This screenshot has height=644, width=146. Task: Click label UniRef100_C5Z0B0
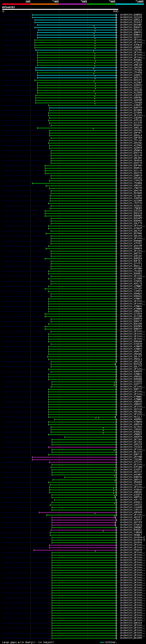(131, 50)
